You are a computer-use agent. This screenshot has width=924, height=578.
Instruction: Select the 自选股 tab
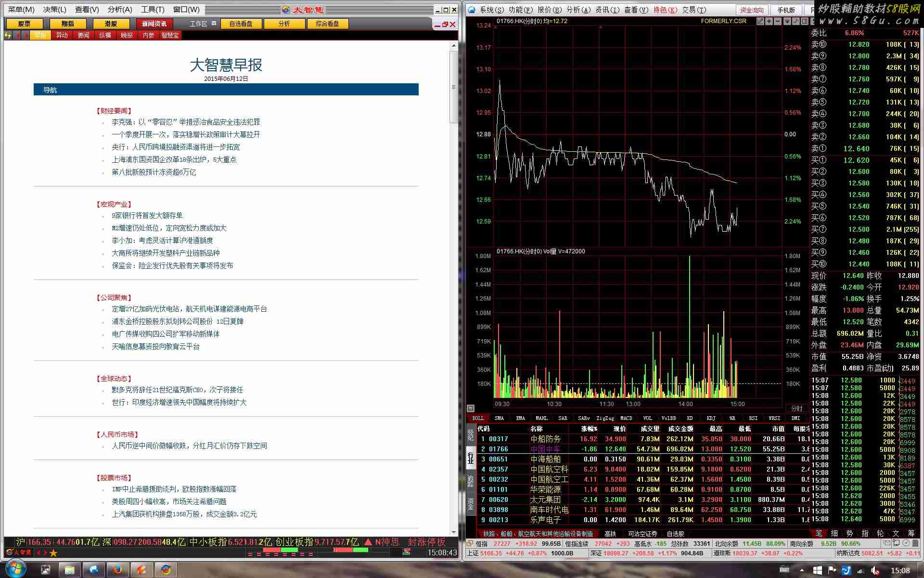click(x=675, y=534)
